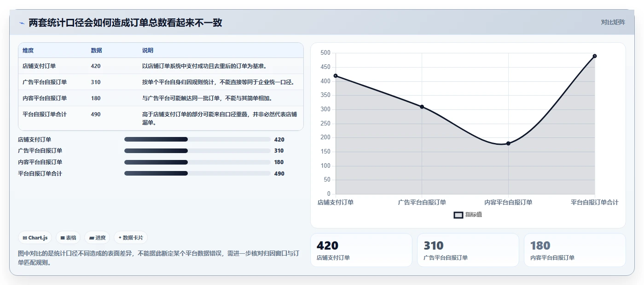Image resolution: width=644 pixels, height=285 pixels.
Task: Click the table cell value 490
Action: (96, 114)
